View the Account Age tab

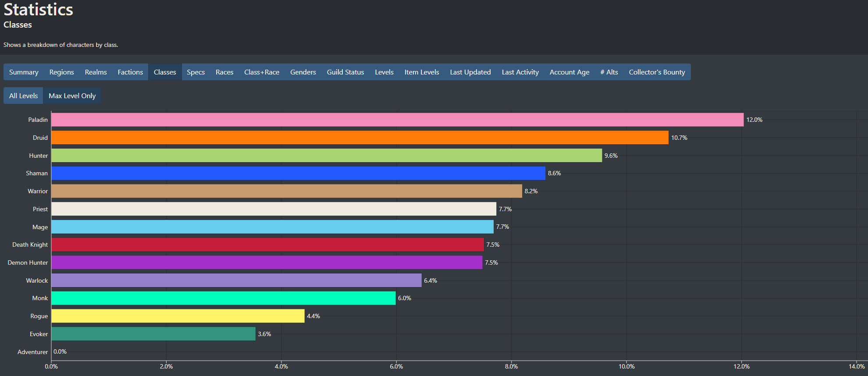[x=569, y=72]
